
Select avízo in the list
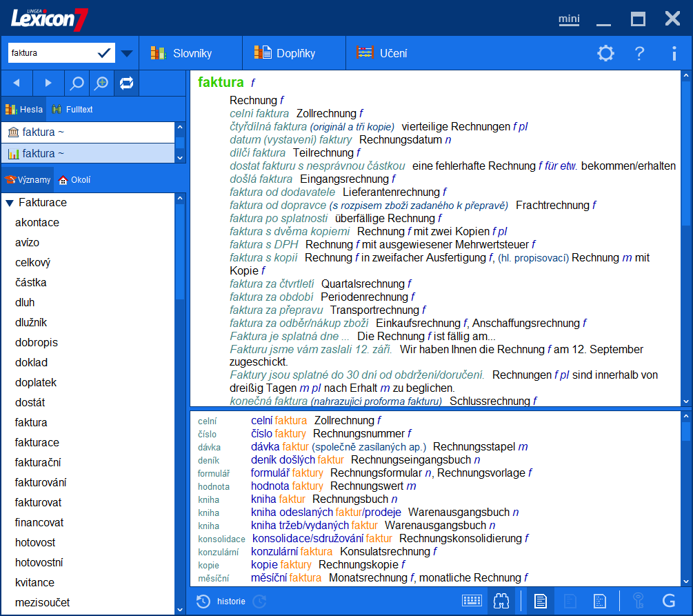pyautogui.click(x=27, y=242)
